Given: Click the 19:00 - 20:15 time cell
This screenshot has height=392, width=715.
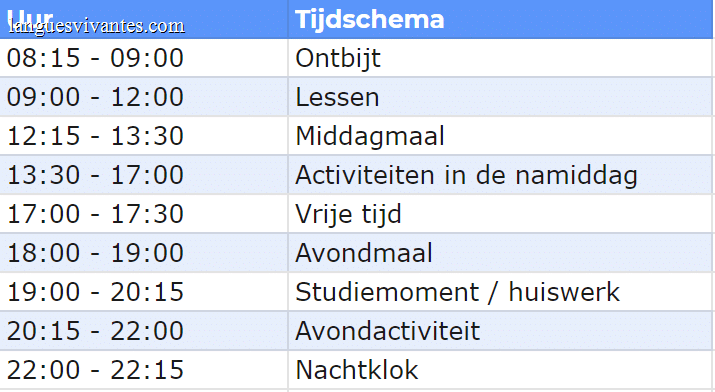Looking at the screenshot, I should coord(144,292).
